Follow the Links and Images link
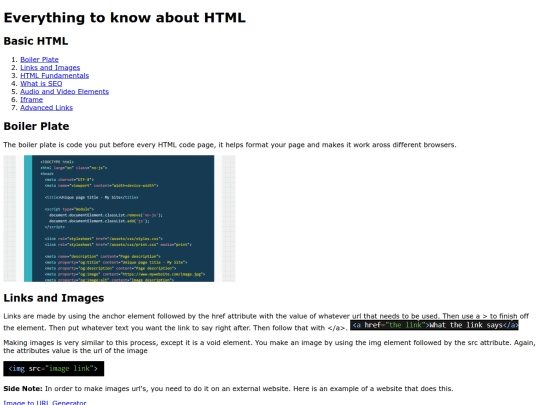 pos(50,68)
